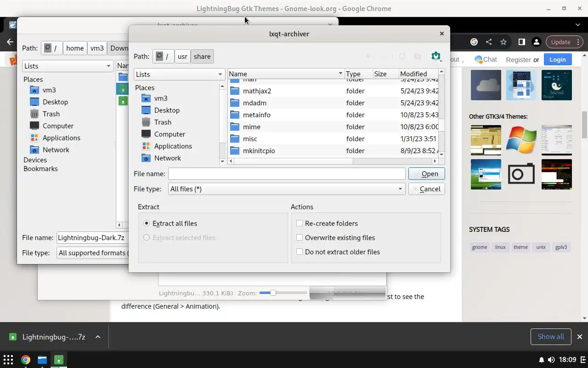Open the Windows logo theme thumbnail

pyautogui.click(x=521, y=140)
